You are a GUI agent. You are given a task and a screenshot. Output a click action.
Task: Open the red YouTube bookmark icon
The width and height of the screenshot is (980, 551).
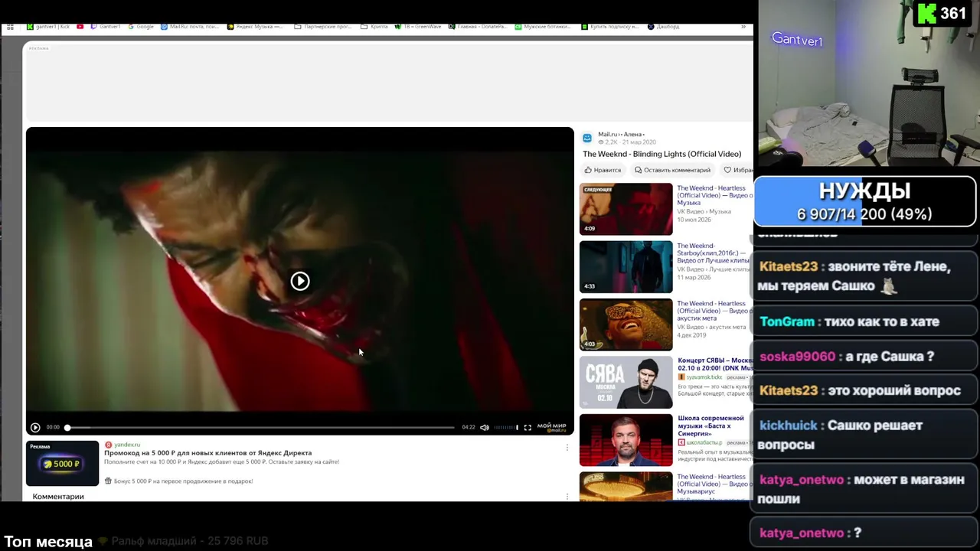[x=80, y=27]
